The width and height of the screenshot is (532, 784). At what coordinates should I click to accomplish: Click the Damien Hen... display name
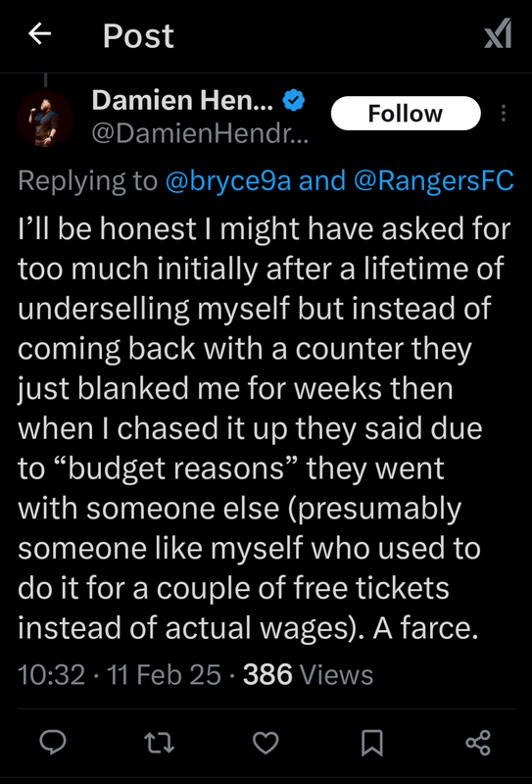(x=182, y=101)
